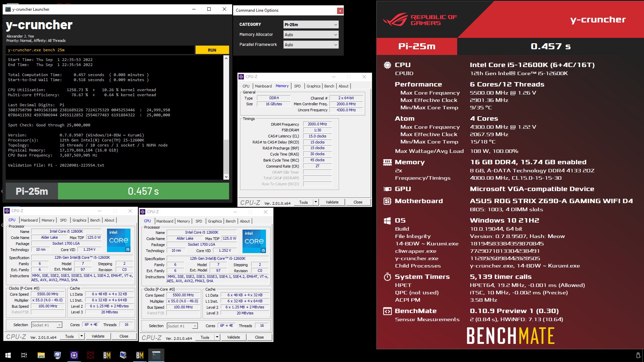This screenshot has width=644, height=362.
Task: Click the command field 'y-cruncher.exe bench 25m'
Action: coord(100,50)
